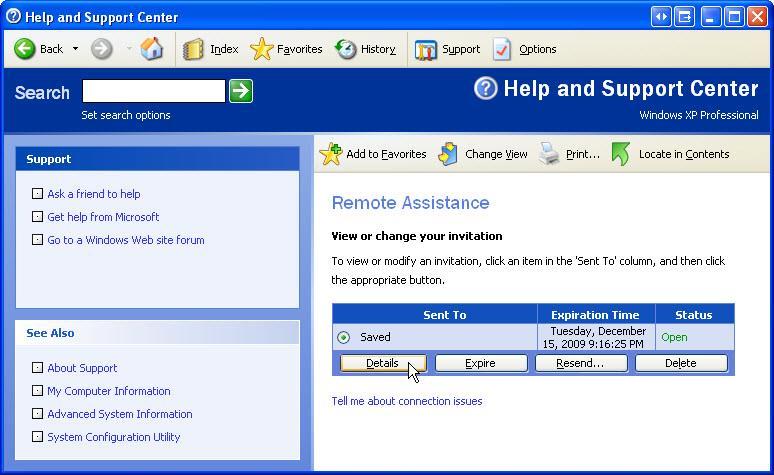Click bullet icon beside Windows Web site forum
The image size is (774, 475).
click(x=37, y=239)
